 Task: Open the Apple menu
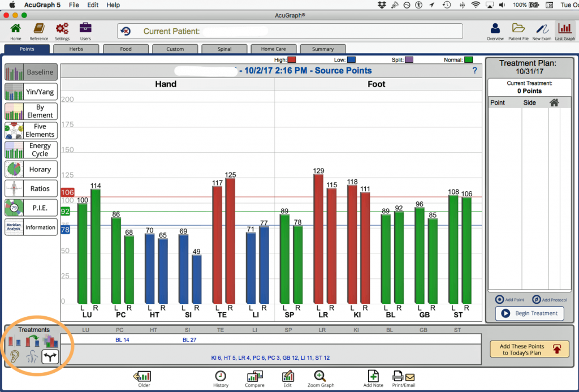click(x=12, y=5)
